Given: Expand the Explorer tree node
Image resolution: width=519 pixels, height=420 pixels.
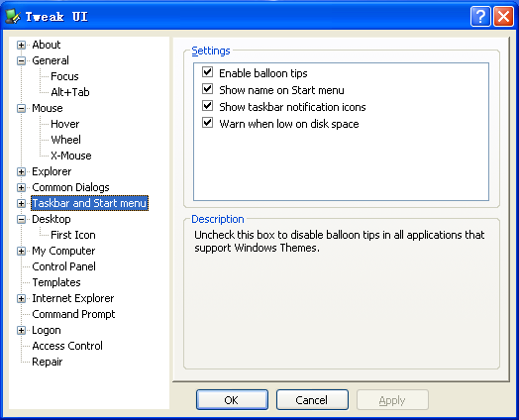Looking at the screenshot, I should [x=21, y=171].
